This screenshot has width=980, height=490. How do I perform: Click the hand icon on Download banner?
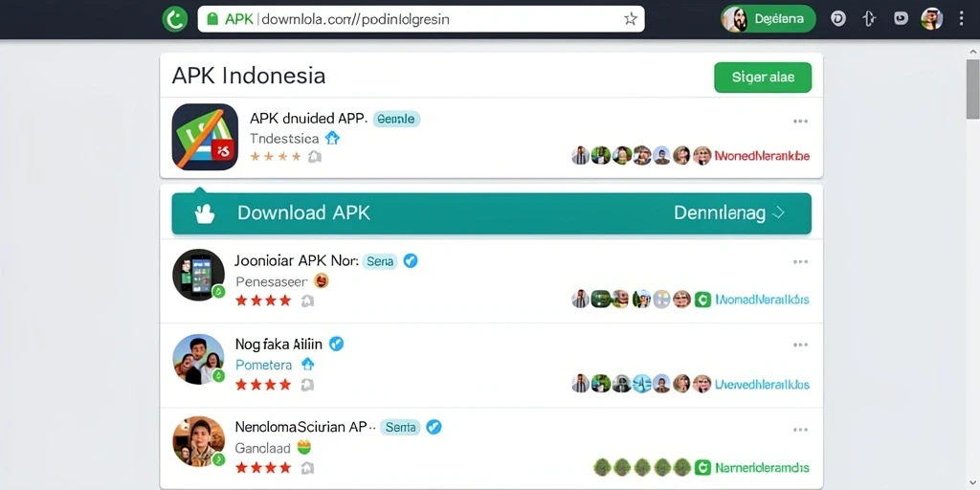pyautogui.click(x=205, y=213)
